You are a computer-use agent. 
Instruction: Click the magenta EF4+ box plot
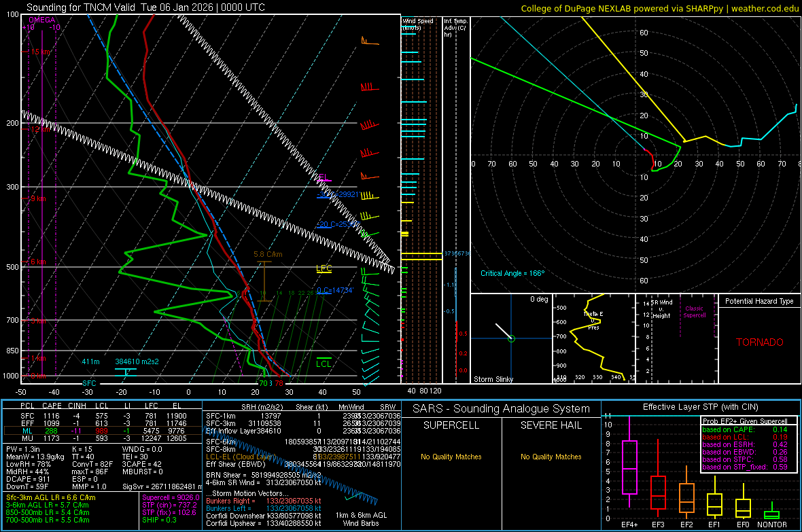coord(629,467)
